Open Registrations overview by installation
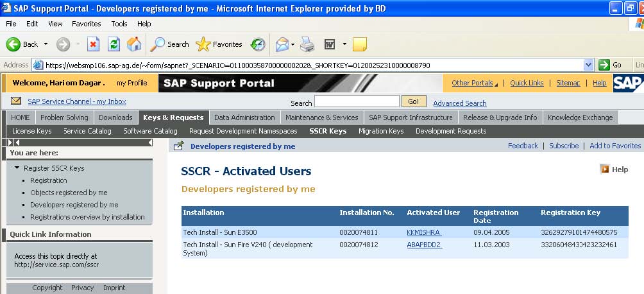 point(87,217)
